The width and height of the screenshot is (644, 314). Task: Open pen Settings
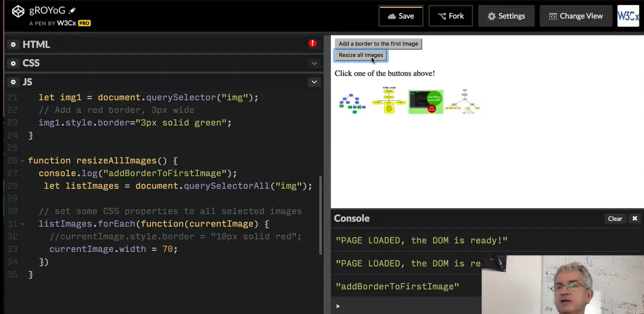[506, 16]
